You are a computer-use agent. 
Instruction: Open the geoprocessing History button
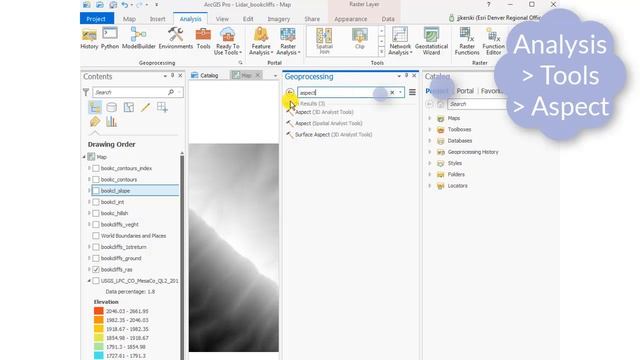pos(89,39)
